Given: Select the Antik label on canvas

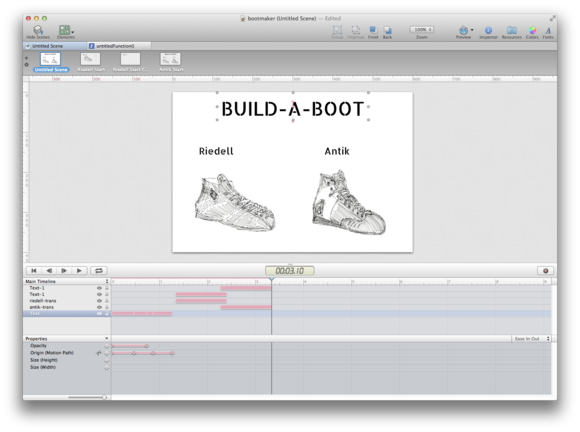Looking at the screenshot, I should (x=337, y=151).
